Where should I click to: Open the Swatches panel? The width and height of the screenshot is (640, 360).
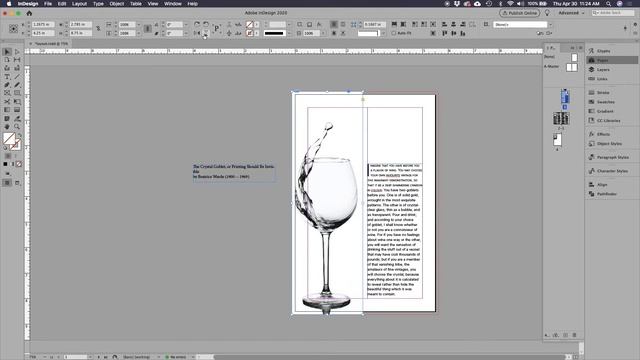coord(606,102)
